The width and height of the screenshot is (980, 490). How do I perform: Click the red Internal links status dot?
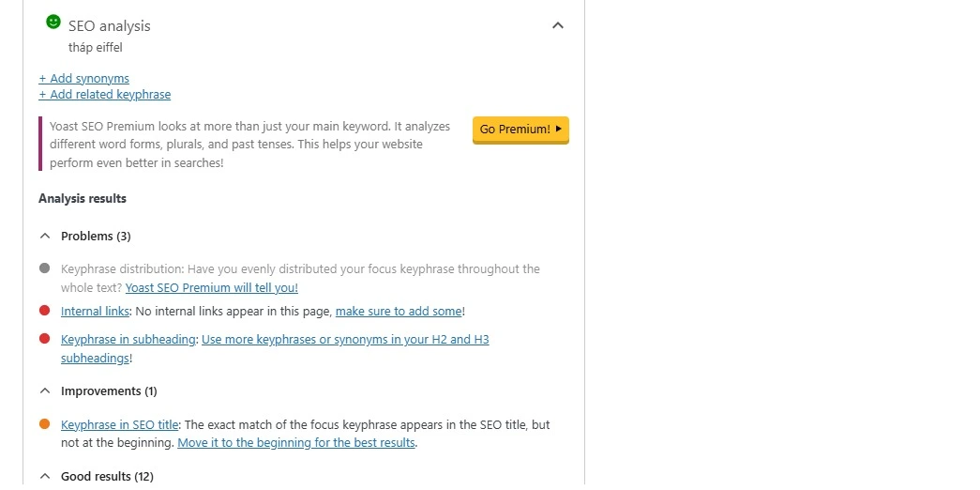[44, 311]
